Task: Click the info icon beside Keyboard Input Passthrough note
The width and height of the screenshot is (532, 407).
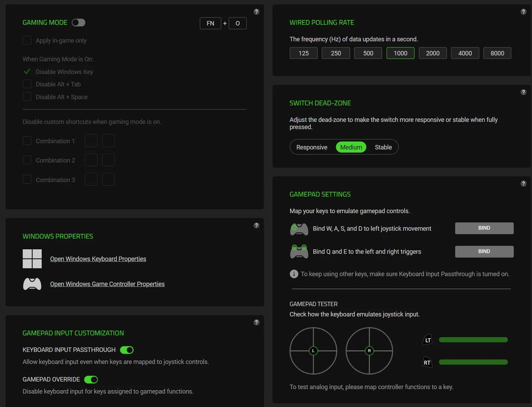Action: [x=294, y=274]
